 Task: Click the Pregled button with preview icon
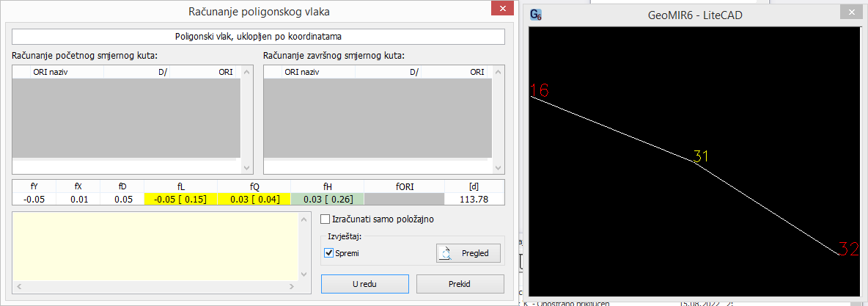468,253
